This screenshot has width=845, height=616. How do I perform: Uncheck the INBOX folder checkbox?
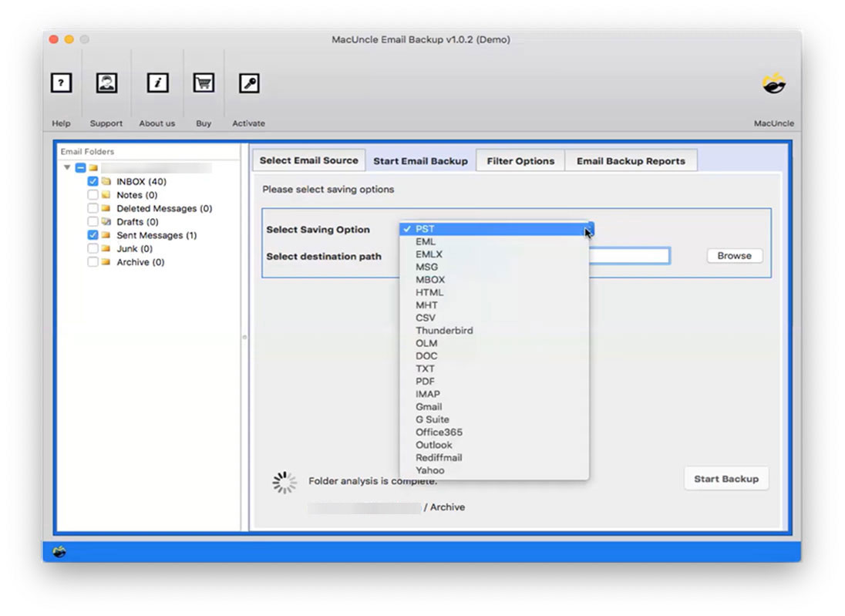[x=93, y=181]
